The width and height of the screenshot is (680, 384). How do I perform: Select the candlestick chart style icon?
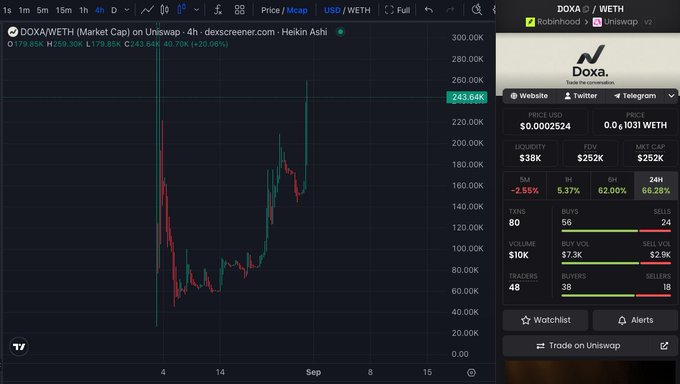pos(164,10)
